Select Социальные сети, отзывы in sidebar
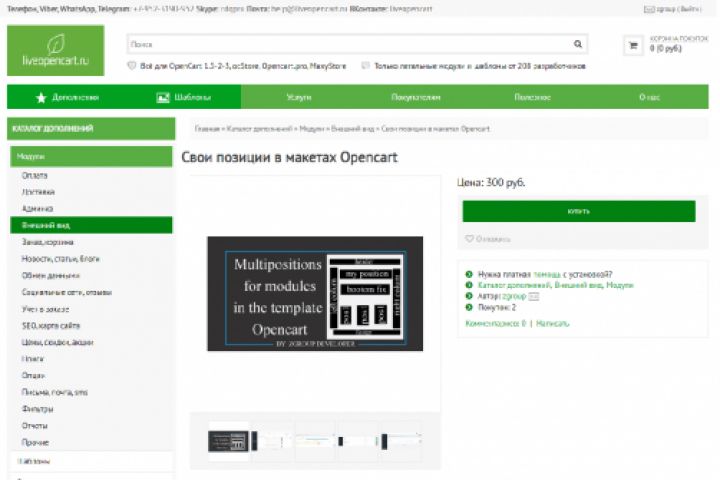This screenshot has width=720, height=480. (x=67, y=292)
